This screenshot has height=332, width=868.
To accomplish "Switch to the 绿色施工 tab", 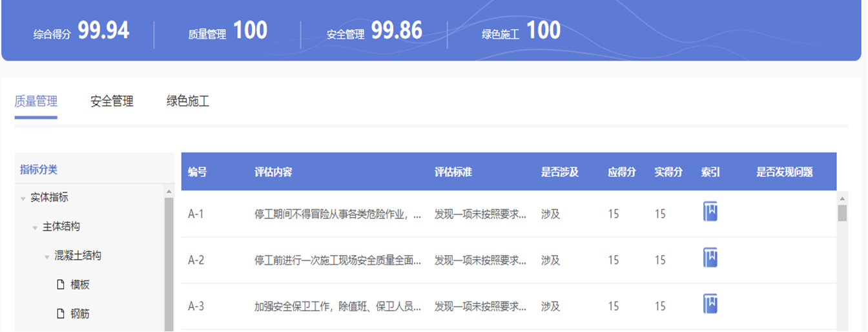I will [x=188, y=101].
